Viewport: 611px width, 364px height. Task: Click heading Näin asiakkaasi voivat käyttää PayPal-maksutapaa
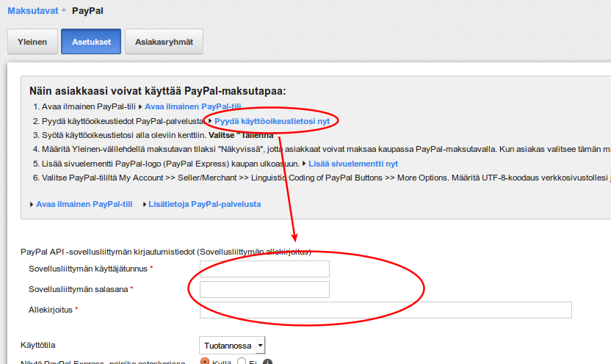click(158, 91)
